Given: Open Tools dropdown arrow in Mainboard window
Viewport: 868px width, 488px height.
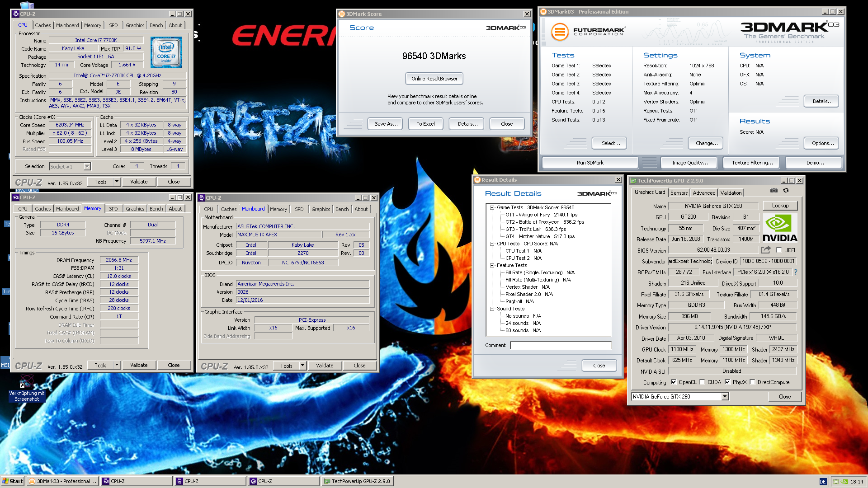Looking at the screenshot, I should click(302, 366).
